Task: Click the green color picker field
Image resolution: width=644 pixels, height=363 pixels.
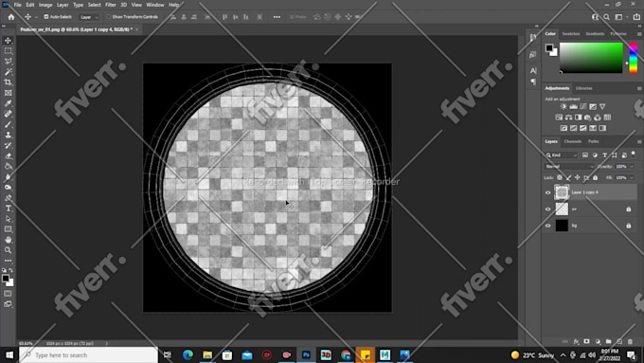Action: click(591, 58)
